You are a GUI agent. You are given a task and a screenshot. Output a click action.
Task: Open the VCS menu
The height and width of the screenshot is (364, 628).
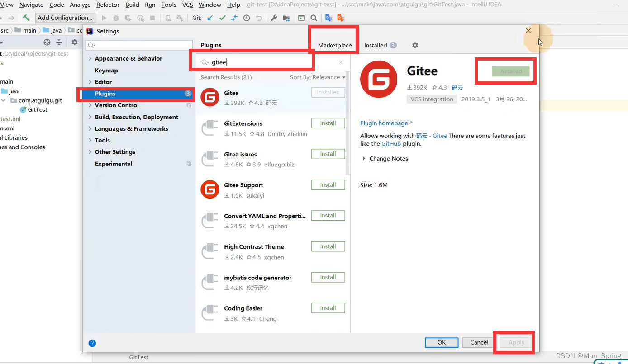187,5
